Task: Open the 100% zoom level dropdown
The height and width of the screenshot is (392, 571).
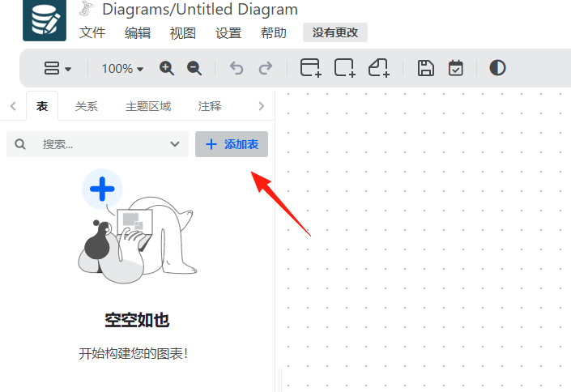Action: [x=122, y=69]
